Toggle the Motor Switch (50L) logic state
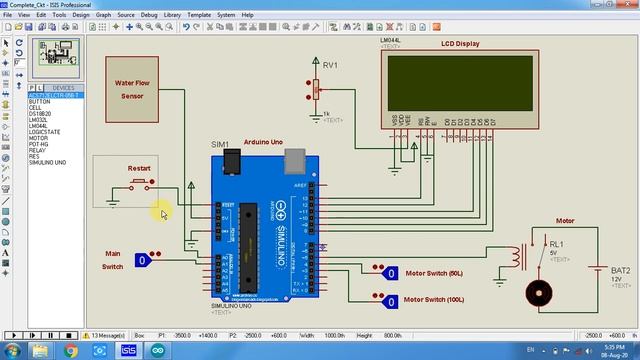Screen dimensions: 640x360 [x=391, y=273]
